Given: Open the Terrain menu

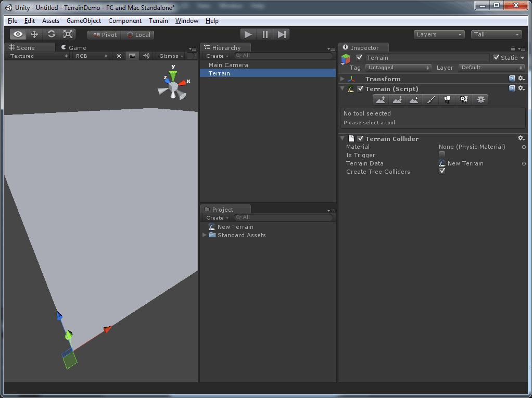Looking at the screenshot, I should click(158, 21).
